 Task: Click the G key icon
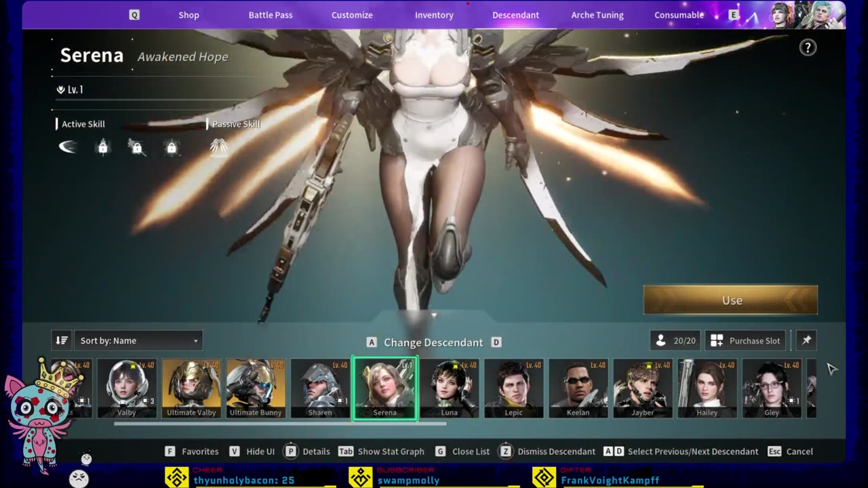(x=441, y=451)
